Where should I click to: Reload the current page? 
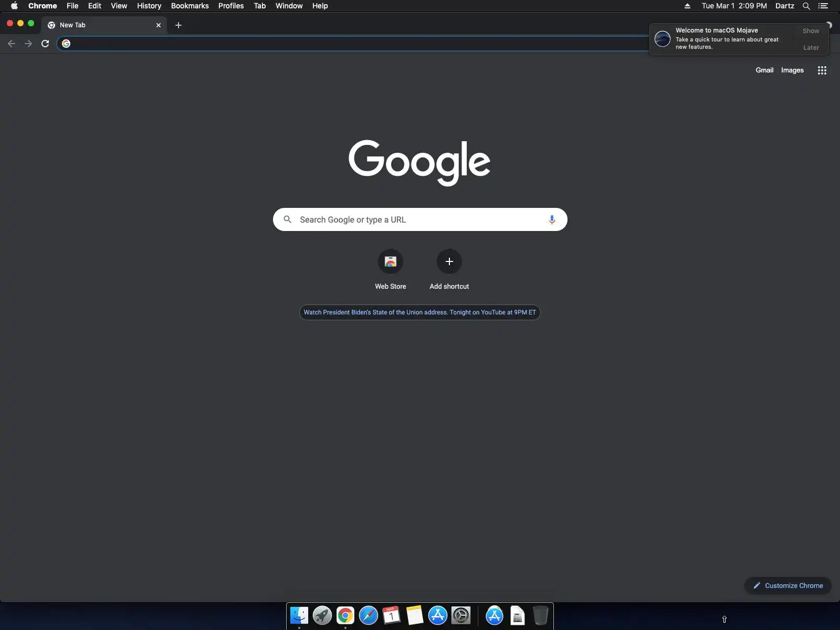pos(45,44)
